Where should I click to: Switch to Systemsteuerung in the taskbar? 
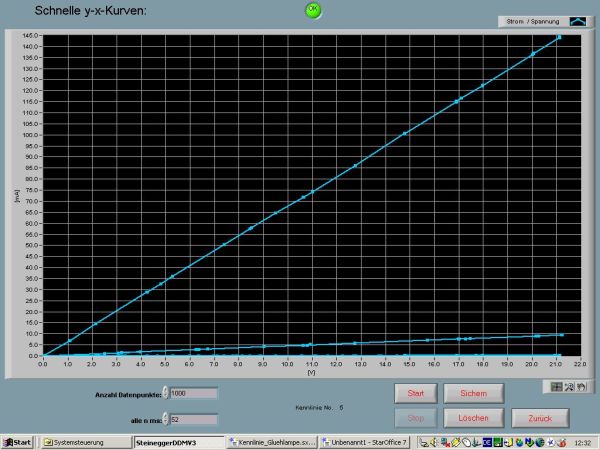tap(86, 443)
